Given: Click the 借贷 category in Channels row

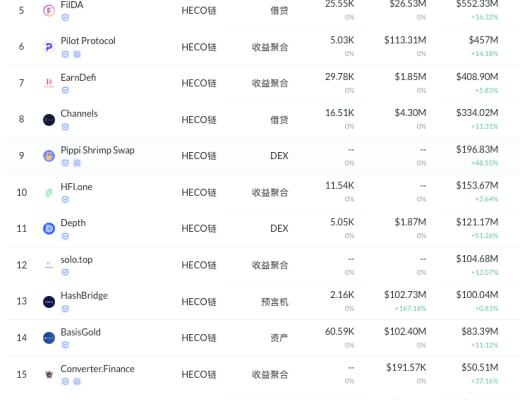Looking at the screenshot, I should pos(279,120).
